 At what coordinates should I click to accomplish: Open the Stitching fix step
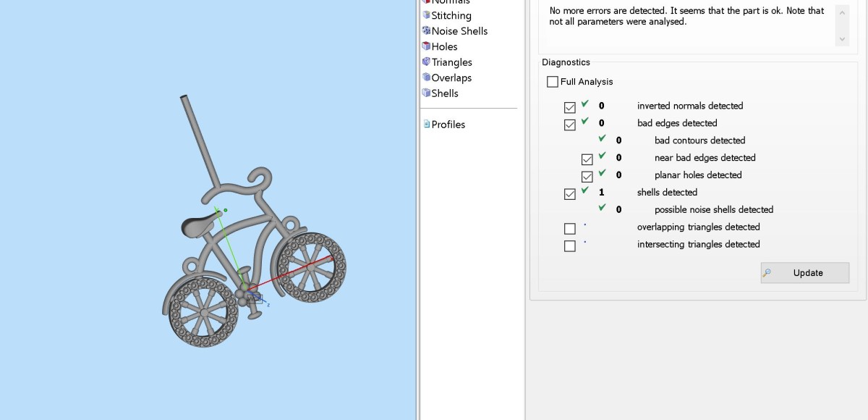pyautogui.click(x=451, y=15)
